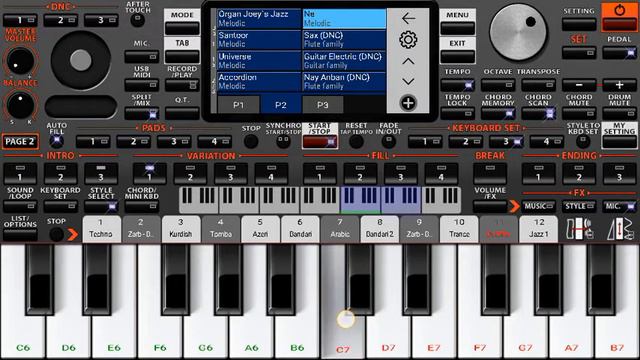Select Organ Joey's Jazz sound
Screen dimensions: 640x360
tap(259, 18)
